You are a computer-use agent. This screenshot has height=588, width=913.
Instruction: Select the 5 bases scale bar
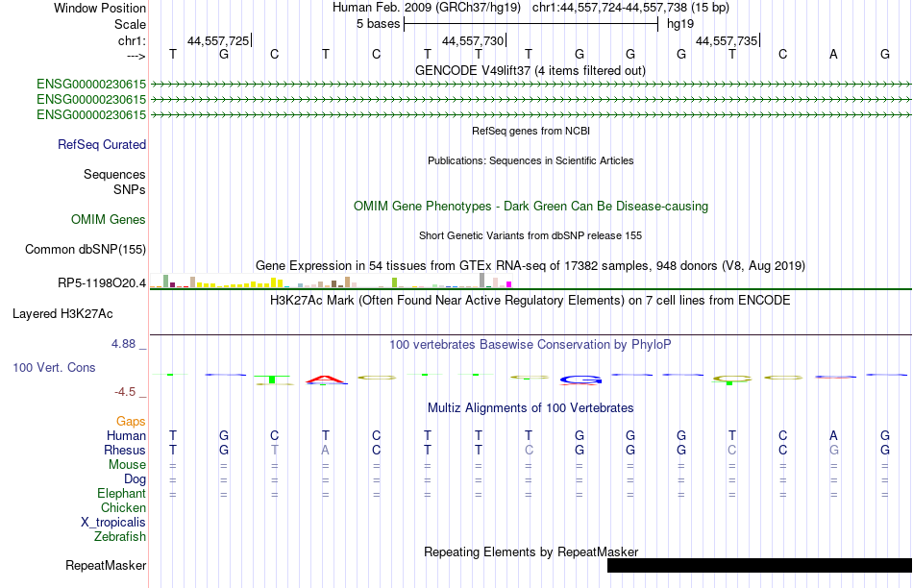click(531, 24)
